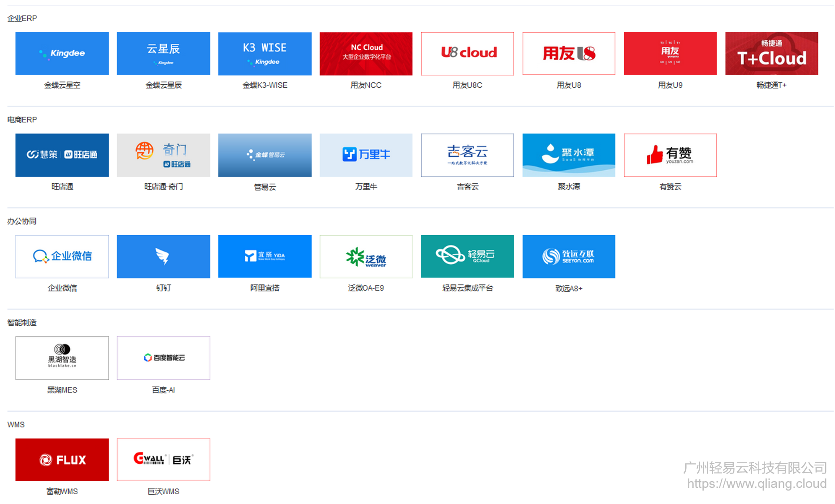Screen dimensions: 835x504
Task: Select the 云星辰 Kingdee logo tile
Action: (x=164, y=53)
